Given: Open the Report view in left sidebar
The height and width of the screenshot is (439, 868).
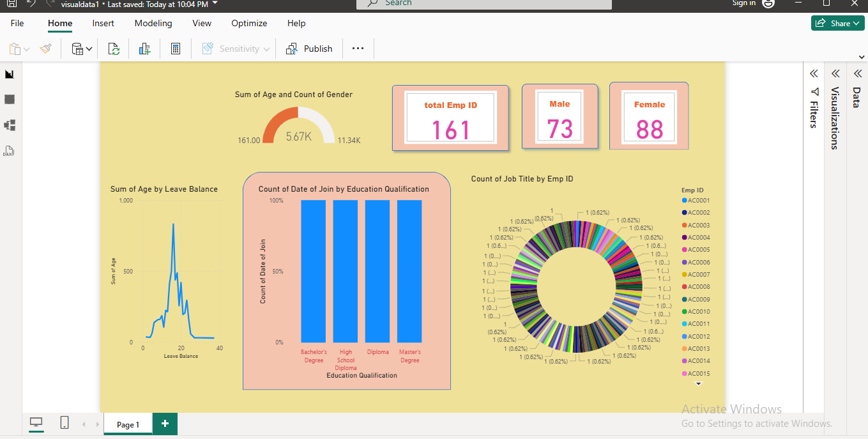Looking at the screenshot, I should pos(10,75).
